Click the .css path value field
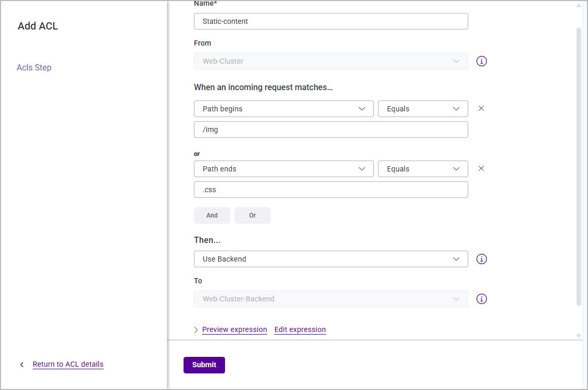This screenshot has width=588, height=390. 331,190
